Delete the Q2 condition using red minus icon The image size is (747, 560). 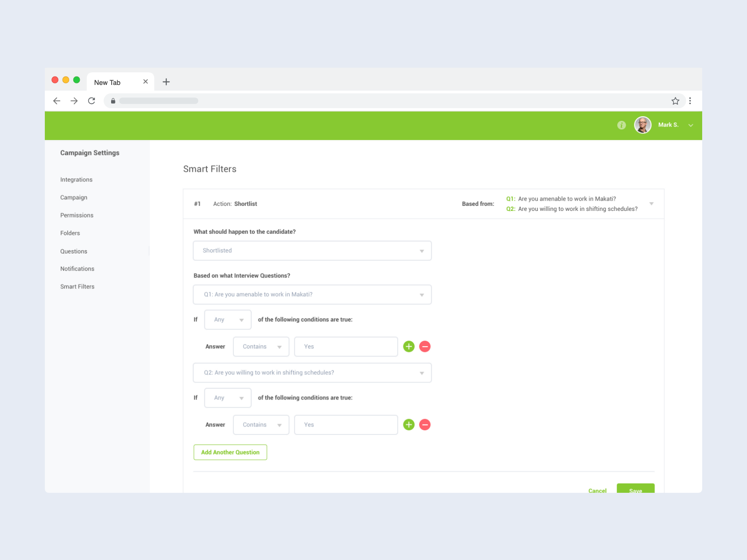[x=425, y=425]
